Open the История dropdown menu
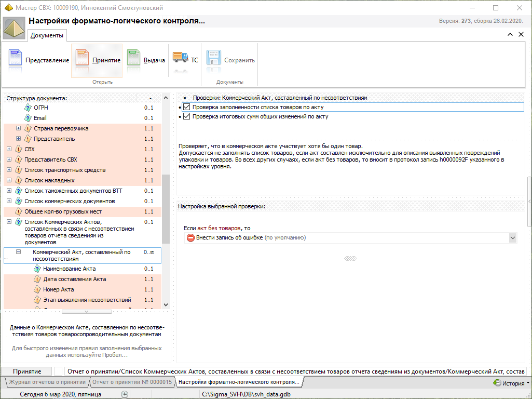The height and width of the screenshot is (399, 532). (511, 383)
